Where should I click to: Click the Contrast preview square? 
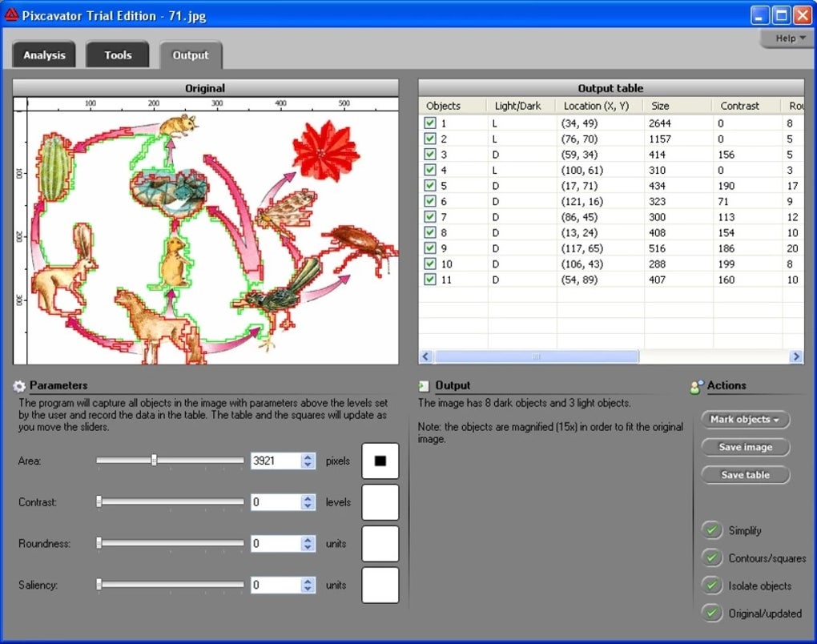point(380,502)
